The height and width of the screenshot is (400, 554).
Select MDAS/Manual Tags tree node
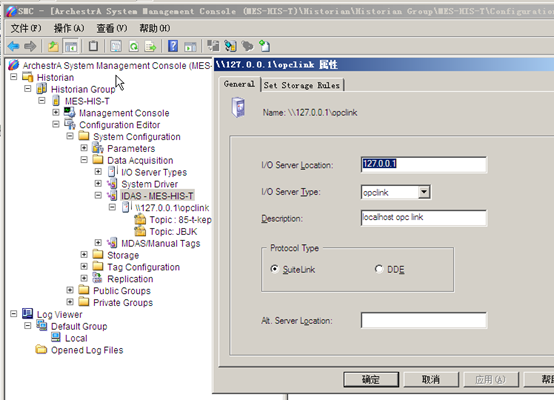pyautogui.click(x=161, y=243)
